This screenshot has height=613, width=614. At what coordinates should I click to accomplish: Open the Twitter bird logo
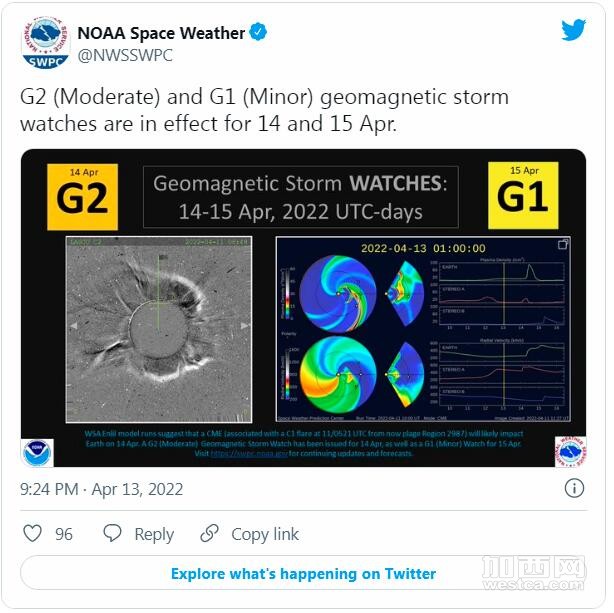coord(573,29)
